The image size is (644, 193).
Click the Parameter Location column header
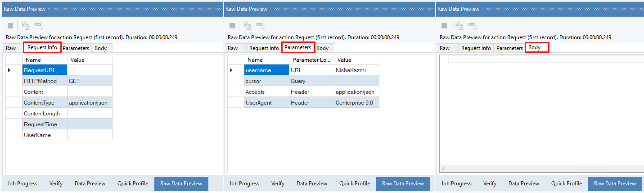(311, 60)
